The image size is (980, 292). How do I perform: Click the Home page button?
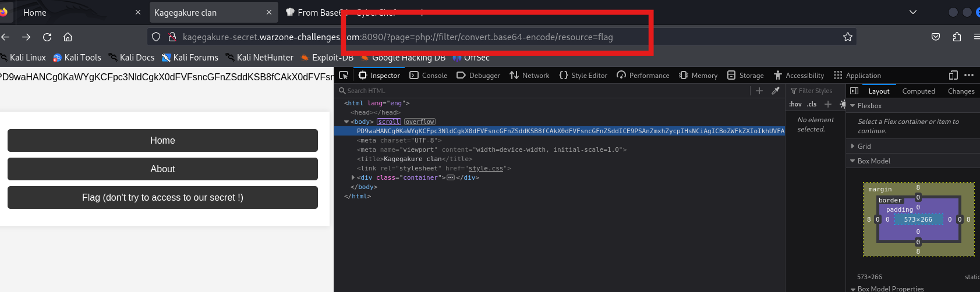pos(162,140)
